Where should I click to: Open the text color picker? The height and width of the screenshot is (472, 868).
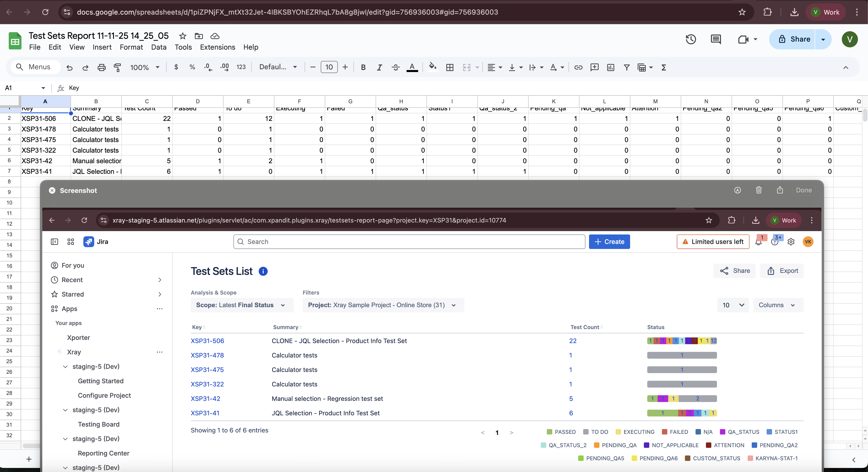412,68
